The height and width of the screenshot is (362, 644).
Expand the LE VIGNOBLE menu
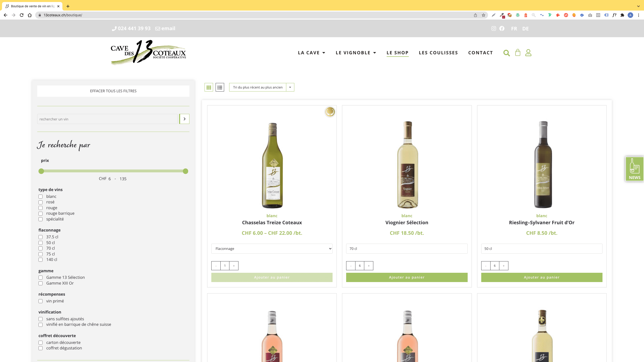pyautogui.click(x=356, y=53)
